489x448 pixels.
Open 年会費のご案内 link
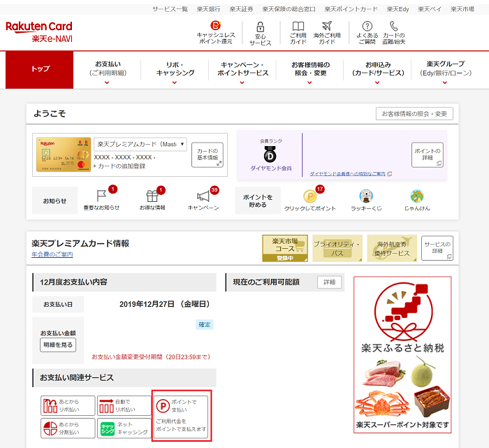(x=52, y=254)
